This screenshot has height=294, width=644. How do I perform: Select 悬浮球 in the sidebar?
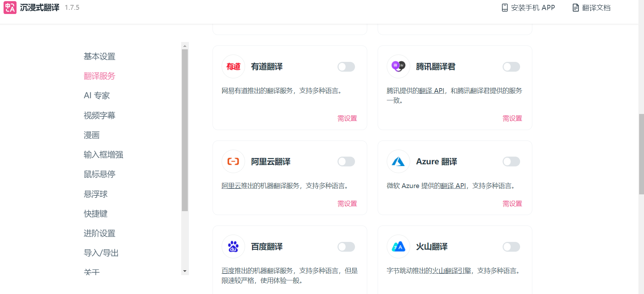point(96,194)
